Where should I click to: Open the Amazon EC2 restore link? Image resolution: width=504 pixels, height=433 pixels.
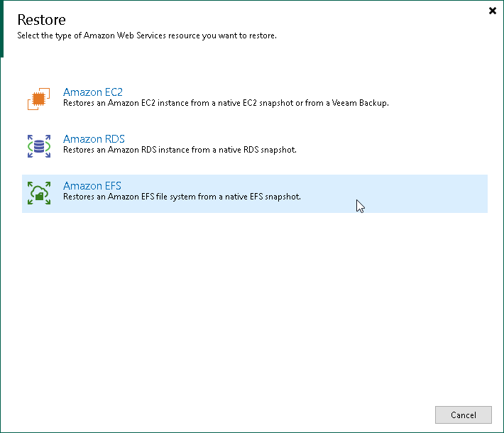[93, 92]
